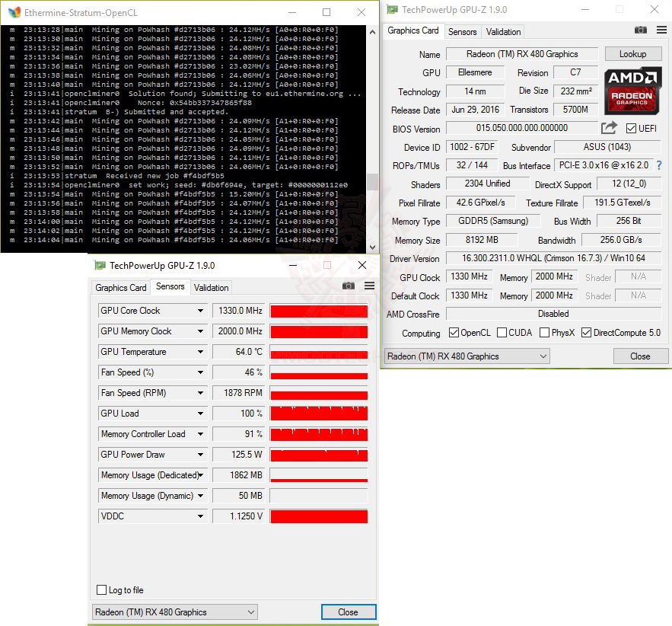The width and height of the screenshot is (672, 626).
Task: Open the GPU Memory Clock sensor dropdown
Action: point(200,331)
